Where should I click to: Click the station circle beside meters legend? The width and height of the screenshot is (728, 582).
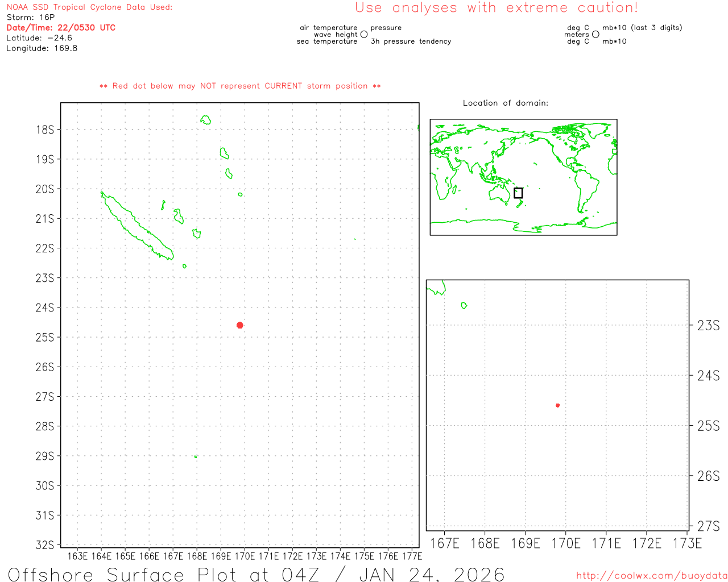pyautogui.click(x=595, y=35)
